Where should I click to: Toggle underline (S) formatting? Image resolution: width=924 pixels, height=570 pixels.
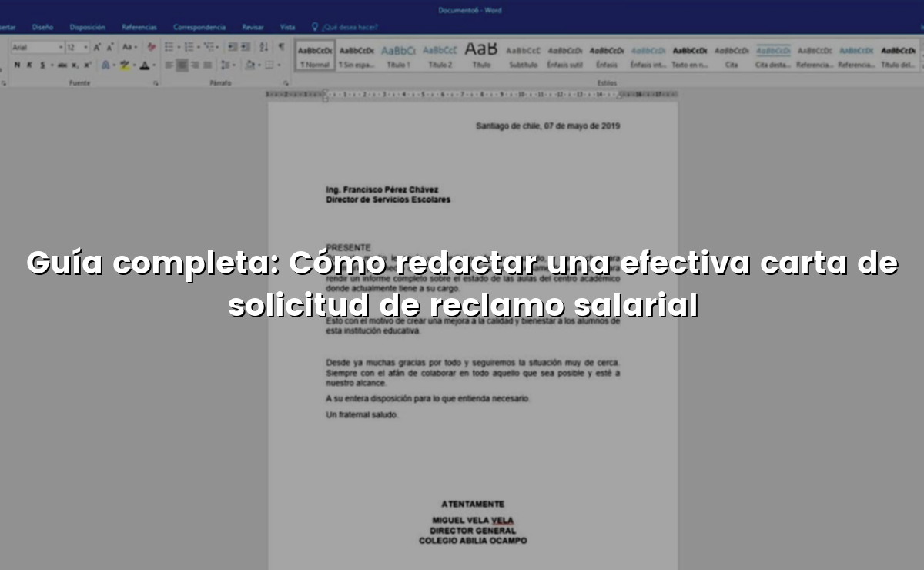(42, 65)
